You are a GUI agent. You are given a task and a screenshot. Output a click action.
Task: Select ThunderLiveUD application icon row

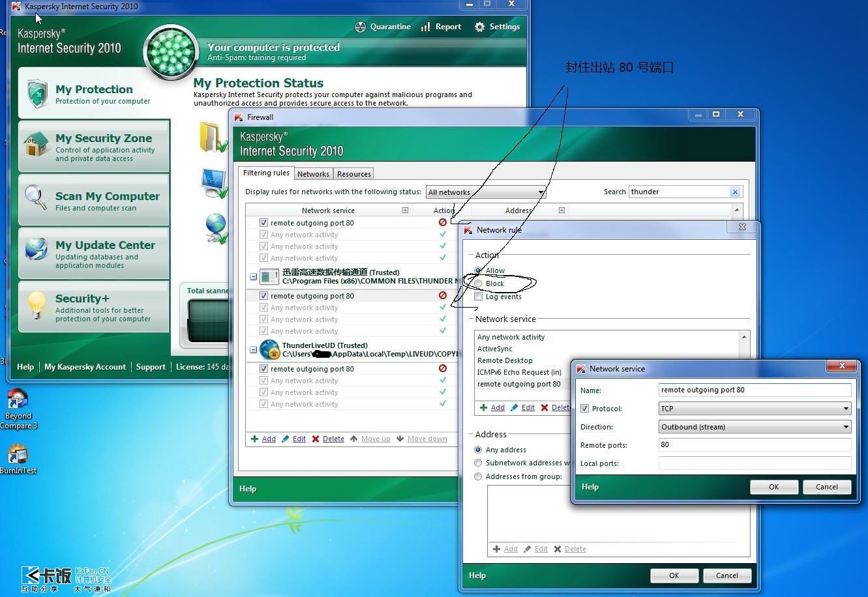(x=269, y=349)
